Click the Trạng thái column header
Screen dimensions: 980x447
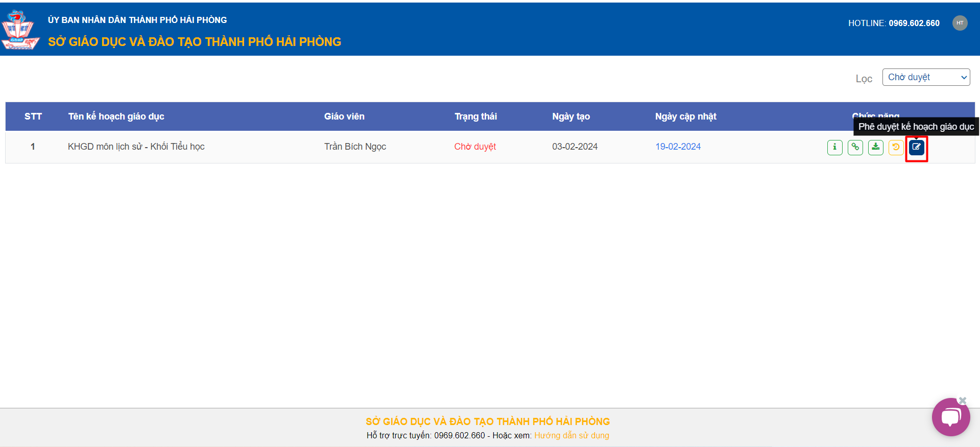[475, 116]
